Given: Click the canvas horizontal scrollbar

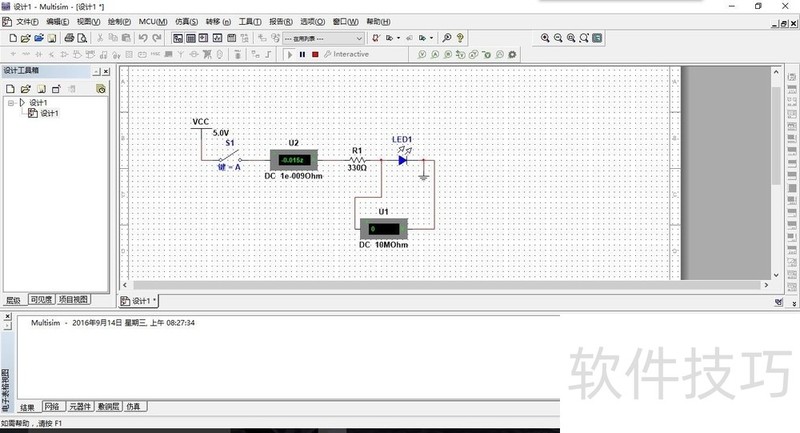Looking at the screenshot, I should point(447,285).
